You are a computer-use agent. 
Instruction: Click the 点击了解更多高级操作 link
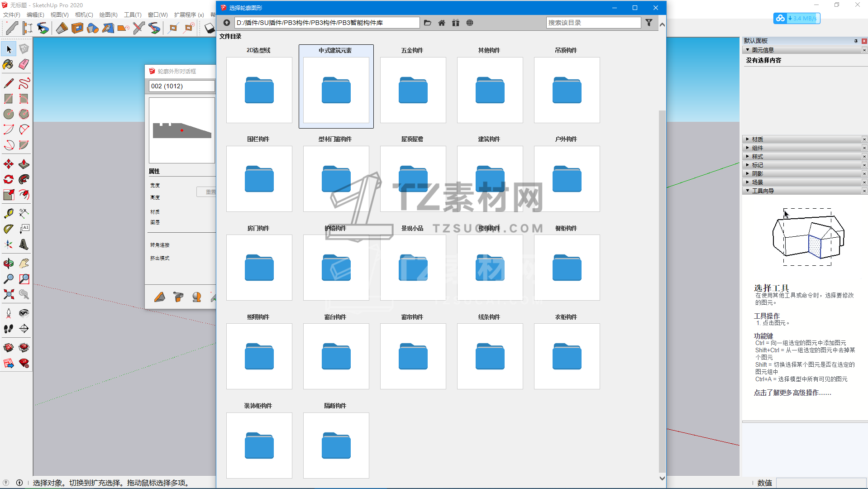[792, 393]
